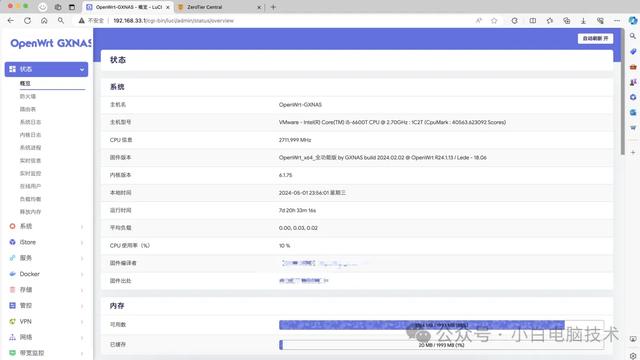Bookmark this page with the star icon
The height and width of the screenshot is (360, 640).
click(494, 20)
